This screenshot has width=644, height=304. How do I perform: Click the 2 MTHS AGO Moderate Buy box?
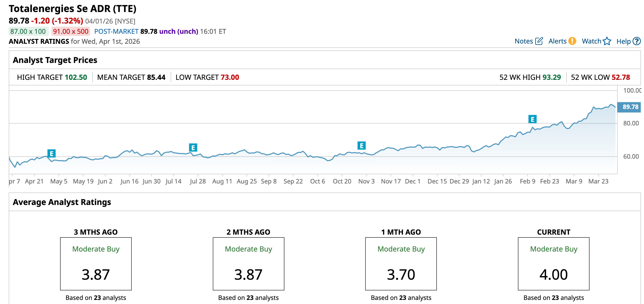pyautogui.click(x=248, y=264)
